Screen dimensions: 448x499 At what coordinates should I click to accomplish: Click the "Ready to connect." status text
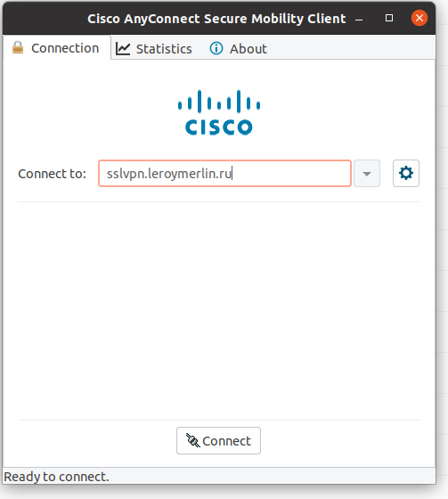(56, 477)
